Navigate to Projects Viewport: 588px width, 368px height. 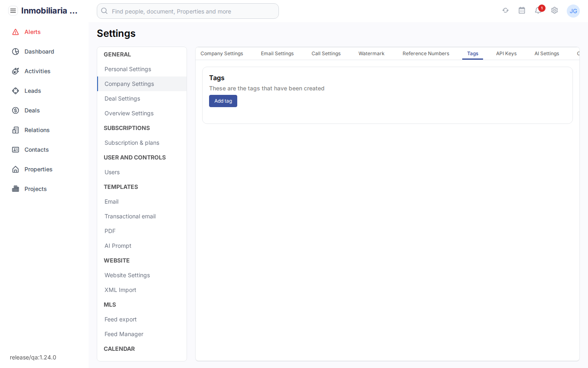(36, 189)
